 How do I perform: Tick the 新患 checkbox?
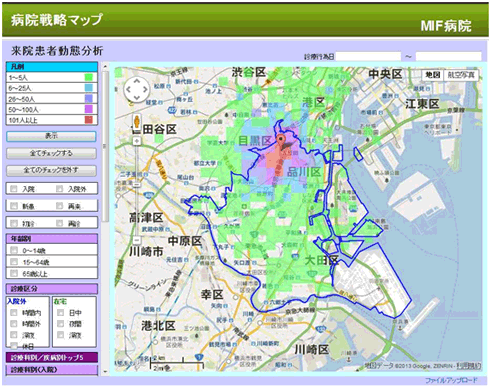click(14, 206)
